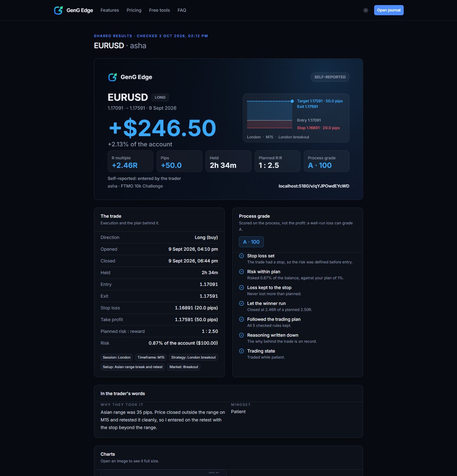Click the Market: Breakout tag
This screenshot has width=457, height=476.
pyautogui.click(x=184, y=367)
